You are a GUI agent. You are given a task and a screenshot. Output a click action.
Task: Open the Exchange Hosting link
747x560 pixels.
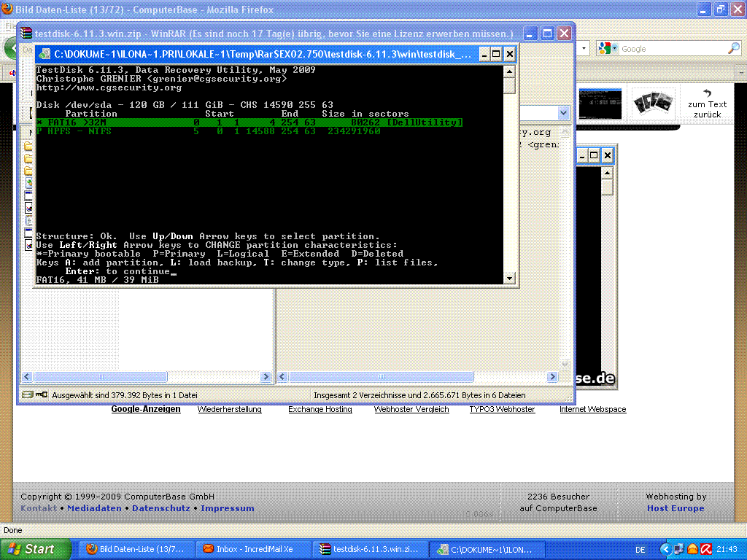[320, 409]
